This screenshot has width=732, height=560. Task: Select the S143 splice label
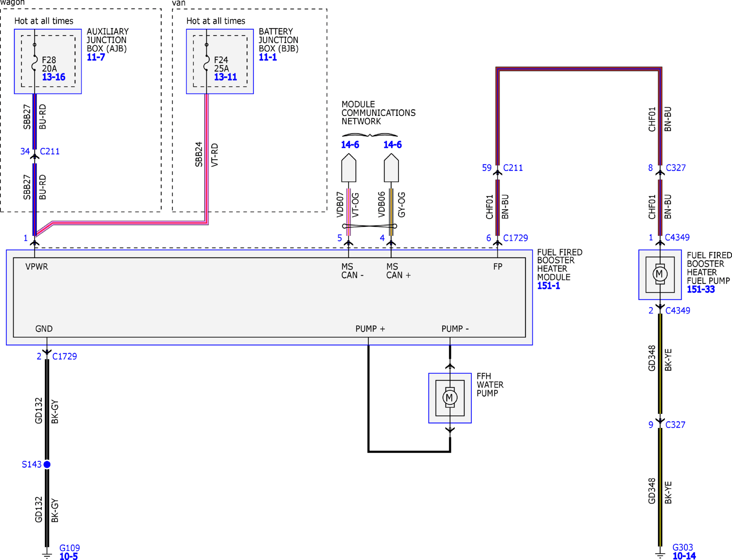32,464
